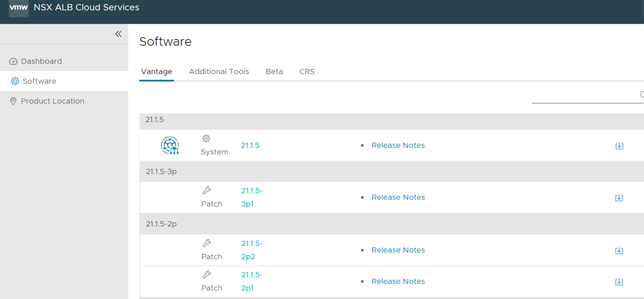Open Release Notes for 21.1.5-3p1
This screenshot has width=644, height=299.
click(398, 198)
